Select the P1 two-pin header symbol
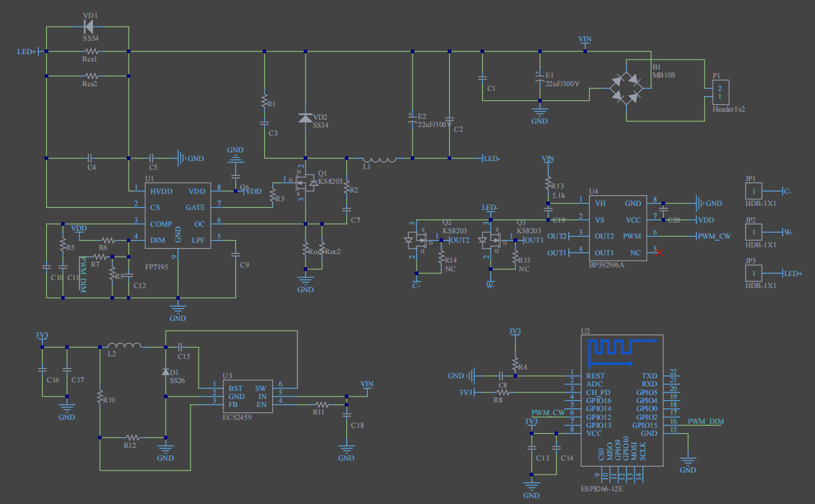The image size is (815, 504). (x=719, y=92)
